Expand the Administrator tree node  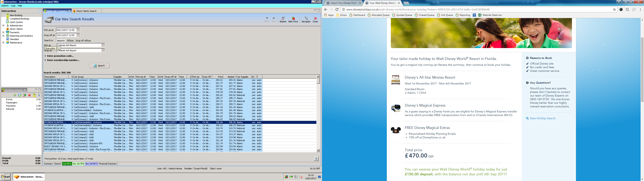3,26
